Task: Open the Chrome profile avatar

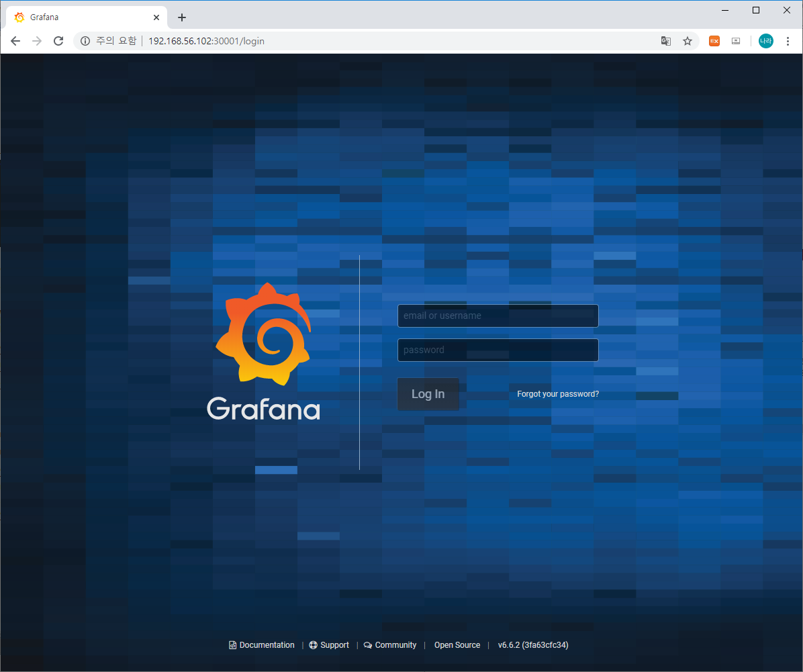Action: (765, 41)
